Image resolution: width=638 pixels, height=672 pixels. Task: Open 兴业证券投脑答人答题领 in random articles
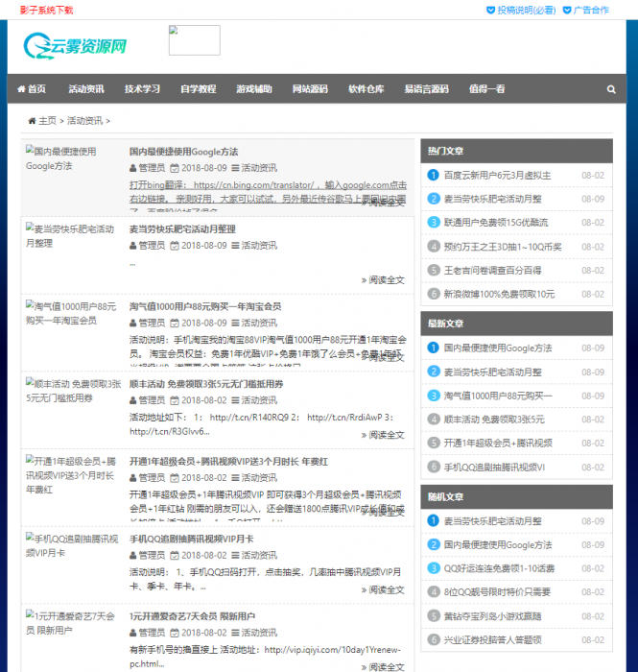click(492, 639)
